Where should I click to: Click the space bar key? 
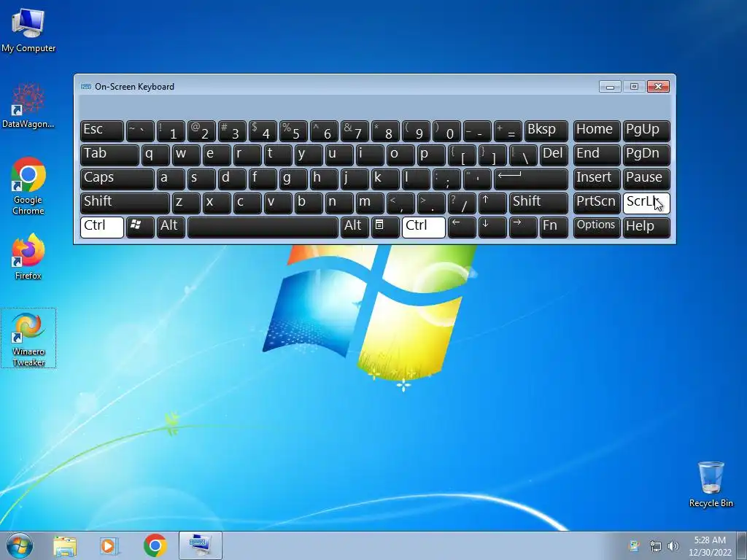point(263,227)
